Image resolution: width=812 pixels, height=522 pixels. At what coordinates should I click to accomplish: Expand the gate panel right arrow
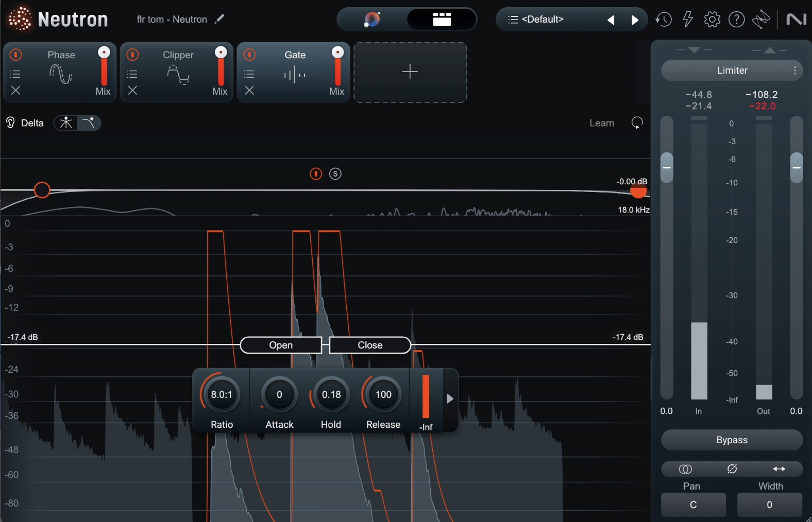coord(450,399)
